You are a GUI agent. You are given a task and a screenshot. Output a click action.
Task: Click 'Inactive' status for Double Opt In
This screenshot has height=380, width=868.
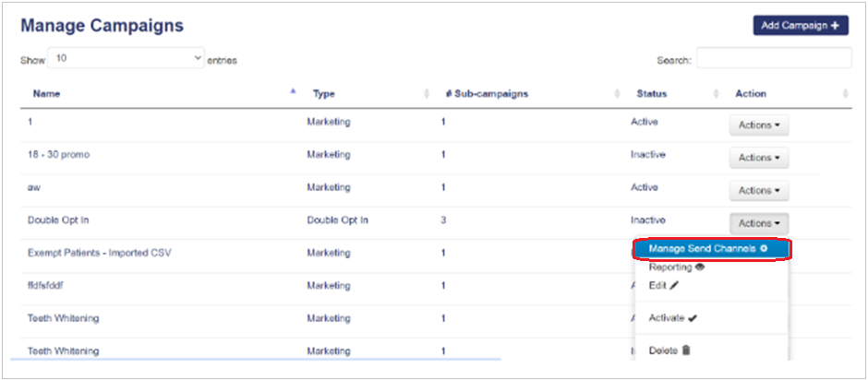tap(647, 220)
